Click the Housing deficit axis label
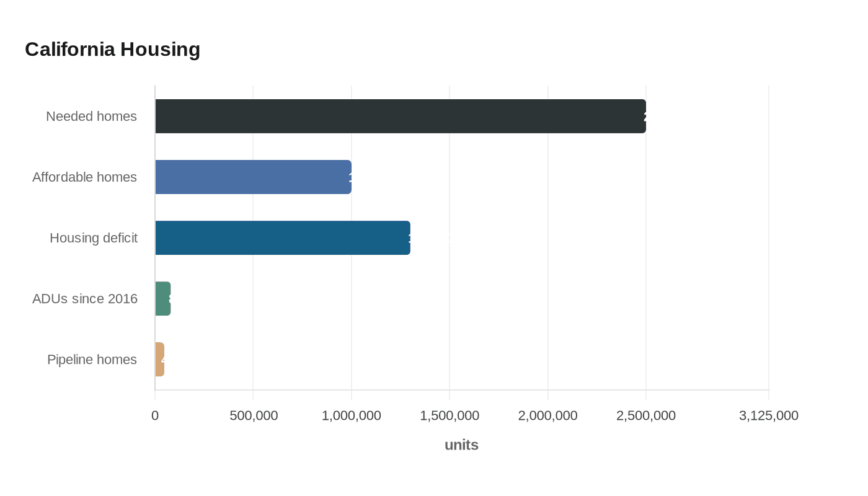Image resolution: width=868 pixels, height=496 pixels. click(x=93, y=237)
